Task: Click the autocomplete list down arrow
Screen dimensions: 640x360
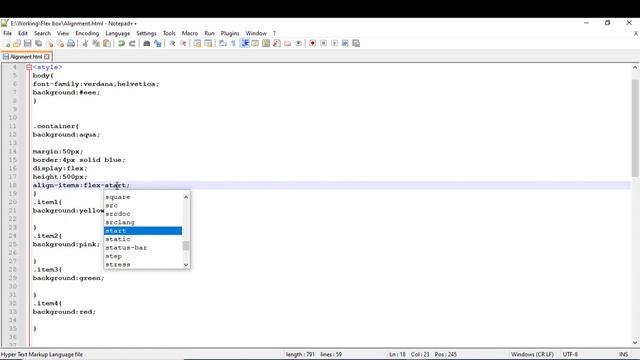Action: (x=186, y=265)
